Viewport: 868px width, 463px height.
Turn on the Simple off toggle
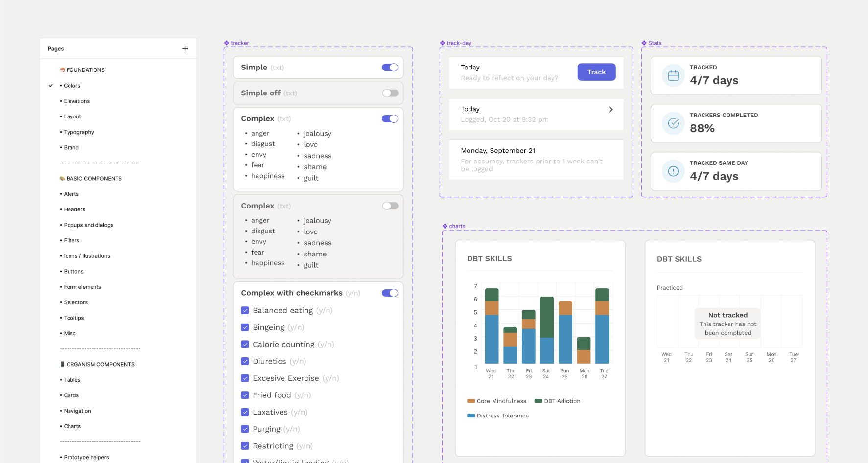point(390,93)
